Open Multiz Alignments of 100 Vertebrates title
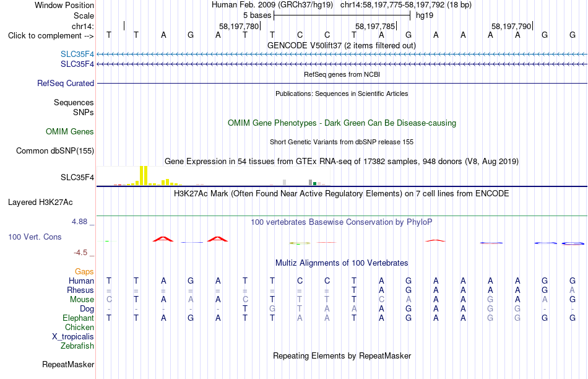The image size is (588, 379). [342, 263]
